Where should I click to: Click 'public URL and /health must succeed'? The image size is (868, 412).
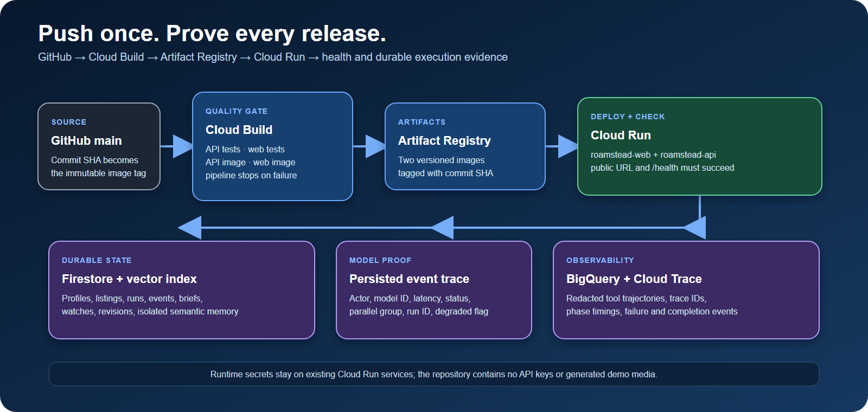click(x=662, y=168)
